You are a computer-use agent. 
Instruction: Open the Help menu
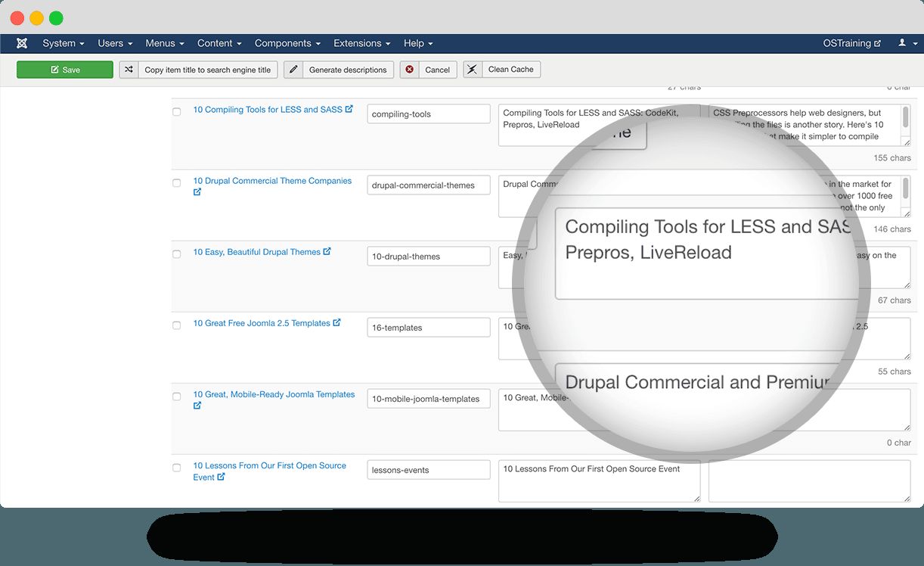pos(418,43)
